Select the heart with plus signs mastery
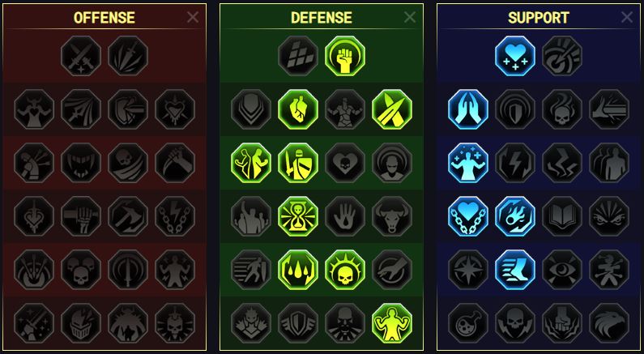This screenshot has width=644, height=354. [x=515, y=55]
